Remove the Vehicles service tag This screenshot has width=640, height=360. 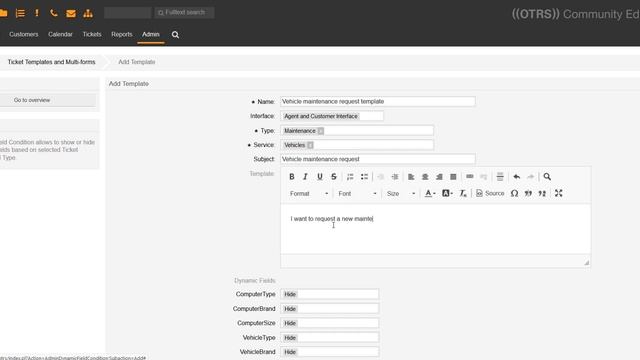click(310, 145)
